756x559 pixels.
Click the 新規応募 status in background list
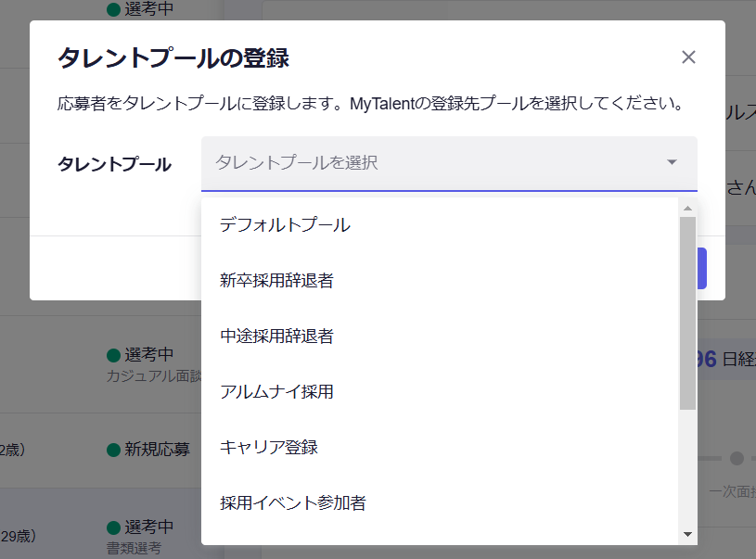[x=157, y=450]
